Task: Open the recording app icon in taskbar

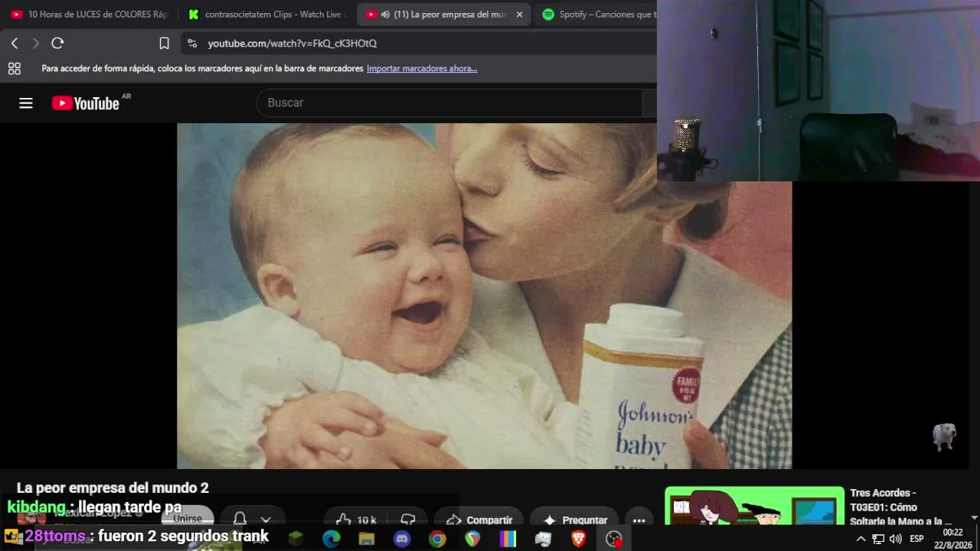Action: click(614, 539)
